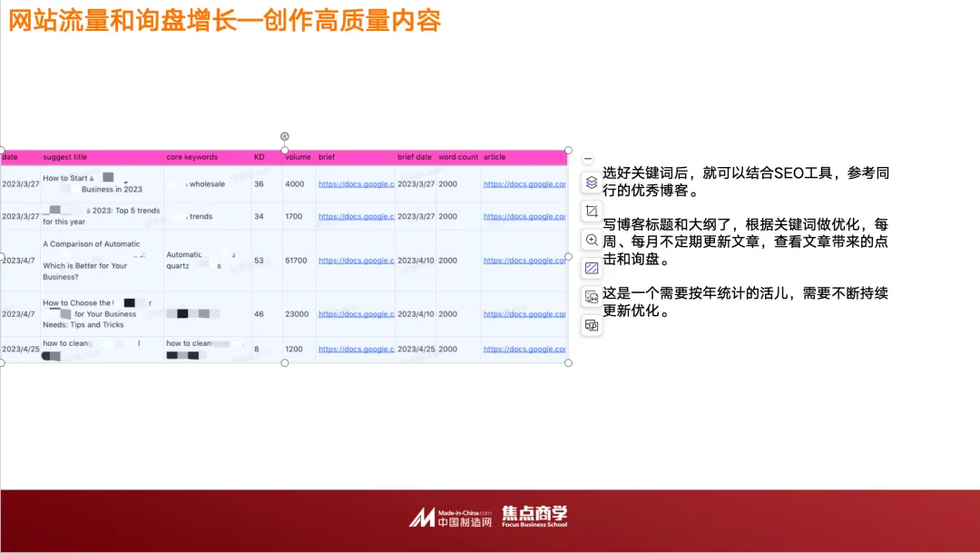Click the bottom swap-image icon of the toolbar
The height and width of the screenshot is (553, 980).
[591, 323]
